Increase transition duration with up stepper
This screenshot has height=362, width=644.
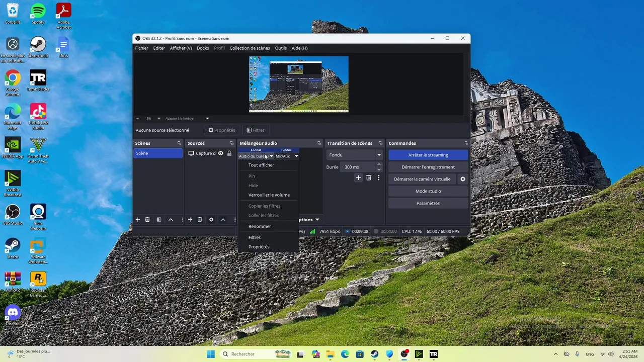(x=379, y=164)
